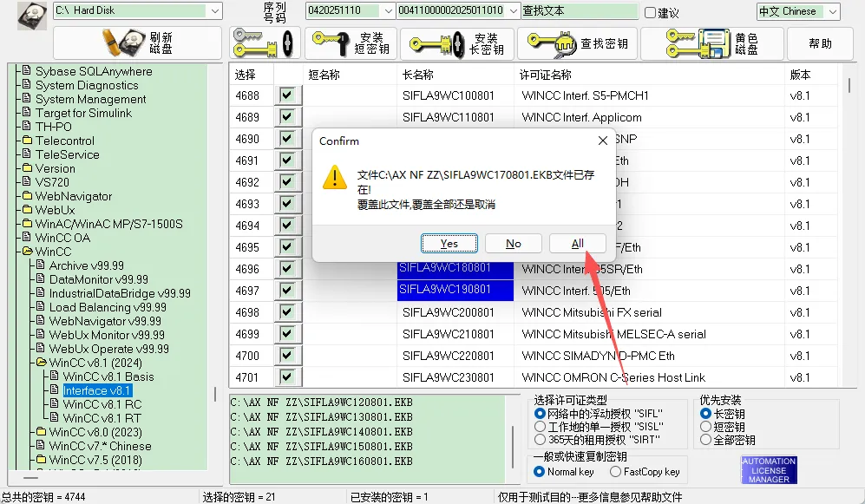865x504 pixels.
Task: Click open folder icon beside WinCC
Action: (27, 251)
